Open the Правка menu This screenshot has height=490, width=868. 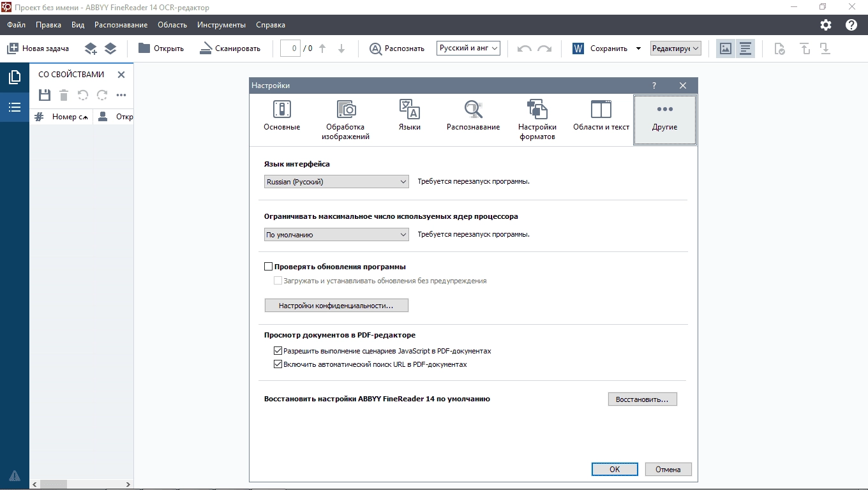pyautogui.click(x=49, y=25)
